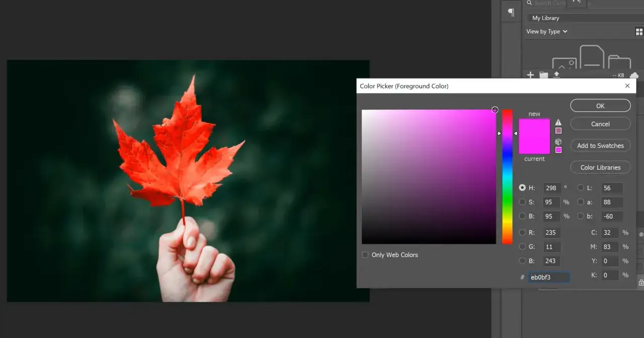Select the S saturation radio button
This screenshot has height=338, width=644.
click(x=522, y=202)
